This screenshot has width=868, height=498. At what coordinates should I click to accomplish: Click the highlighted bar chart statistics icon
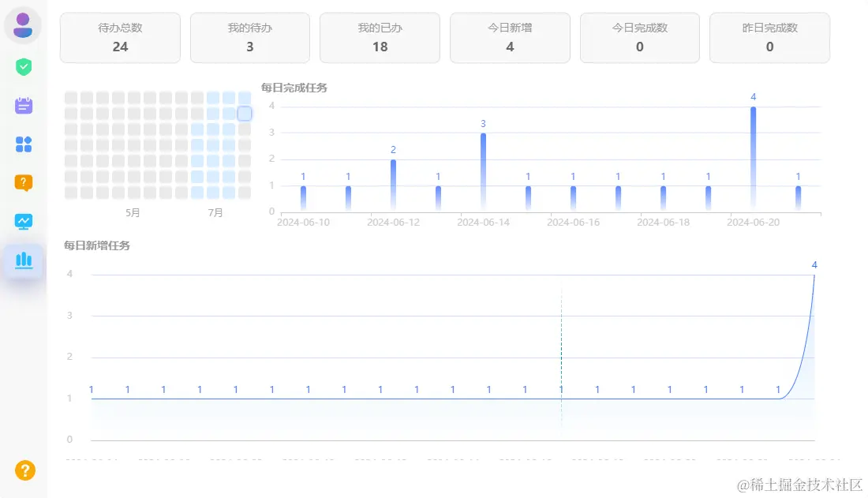point(23,260)
